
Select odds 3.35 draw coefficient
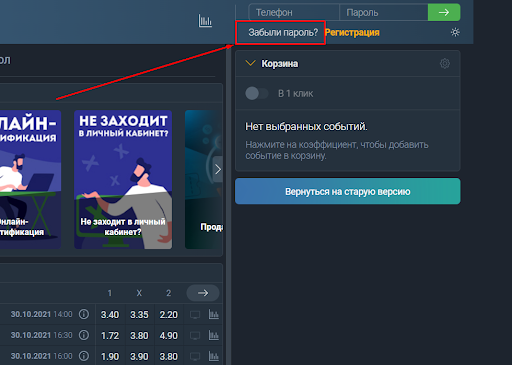[139, 315]
